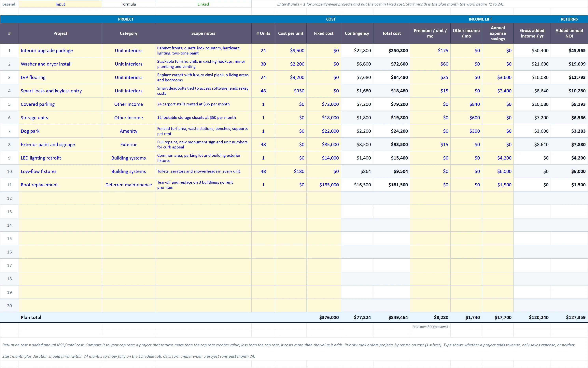
Task: Click the $600 other income cell
Action: (466, 117)
